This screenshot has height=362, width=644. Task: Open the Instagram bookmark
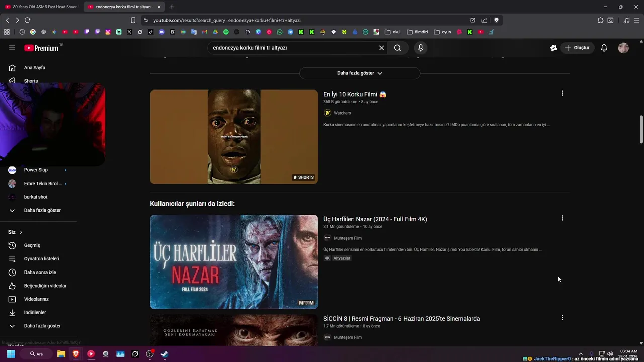click(x=108, y=32)
